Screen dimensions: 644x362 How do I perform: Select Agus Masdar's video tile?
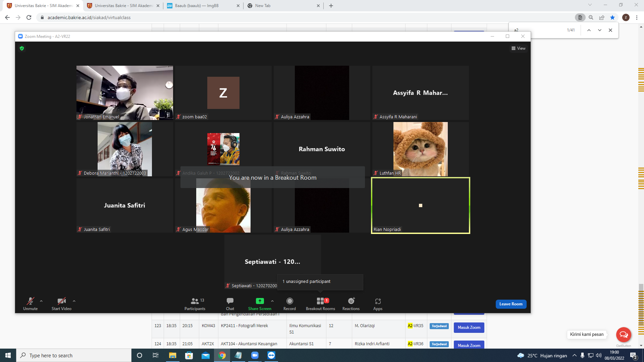click(x=223, y=205)
